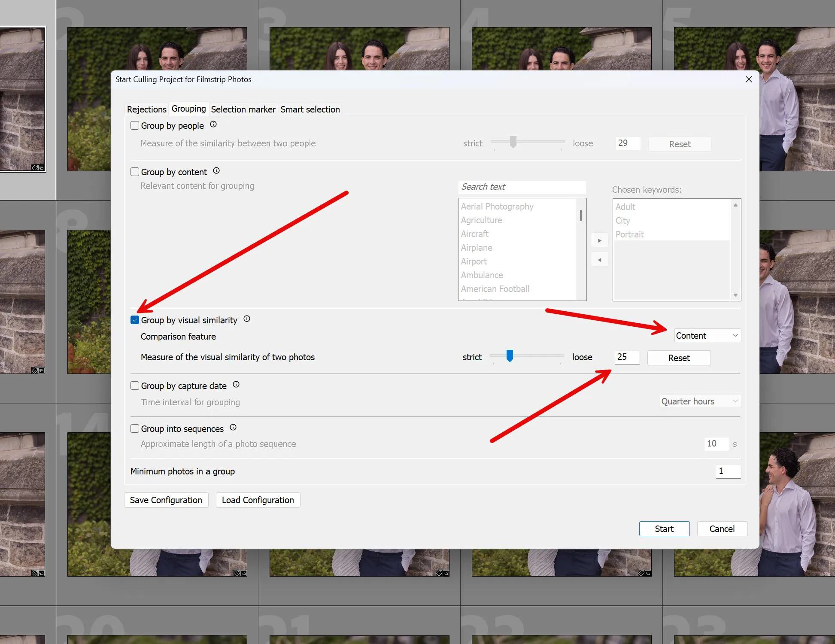Click the info icon beside Group by capture date
Viewport: 835px width, 644px height.
pos(236,385)
